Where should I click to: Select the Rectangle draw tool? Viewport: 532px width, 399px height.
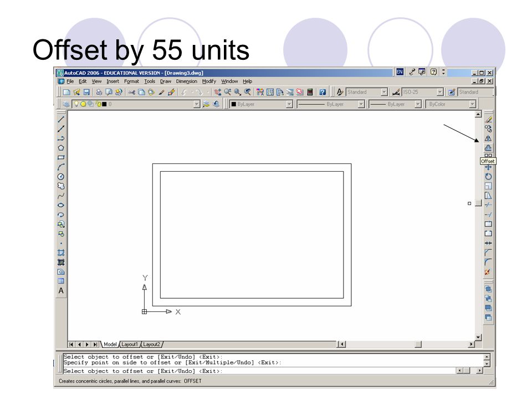coord(61,157)
